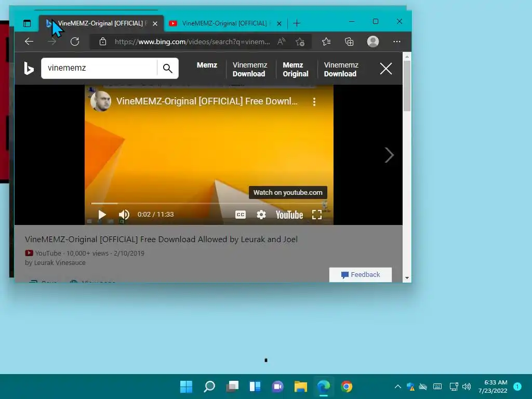Open the Edge tab actions menu icon
This screenshot has width=532, height=399.
tap(27, 23)
